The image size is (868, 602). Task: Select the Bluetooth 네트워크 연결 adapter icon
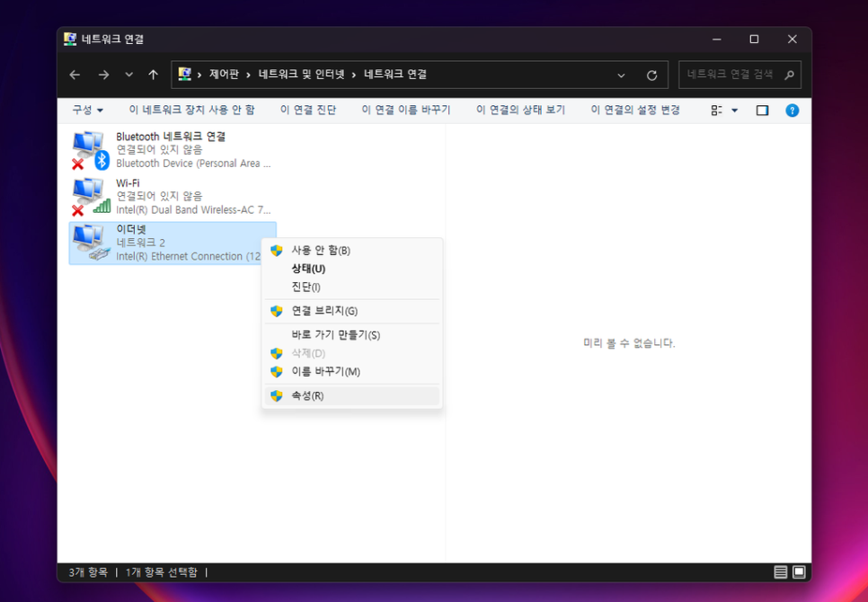click(x=90, y=150)
